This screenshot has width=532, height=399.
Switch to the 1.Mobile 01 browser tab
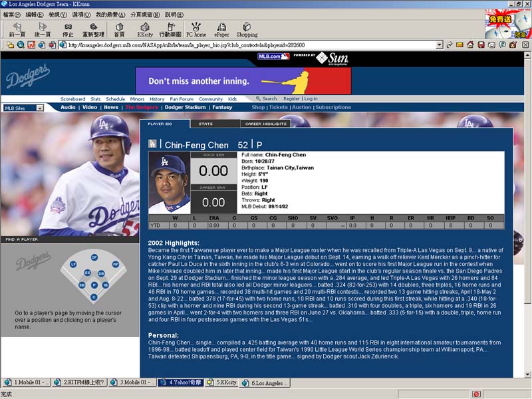[x=27, y=382]
